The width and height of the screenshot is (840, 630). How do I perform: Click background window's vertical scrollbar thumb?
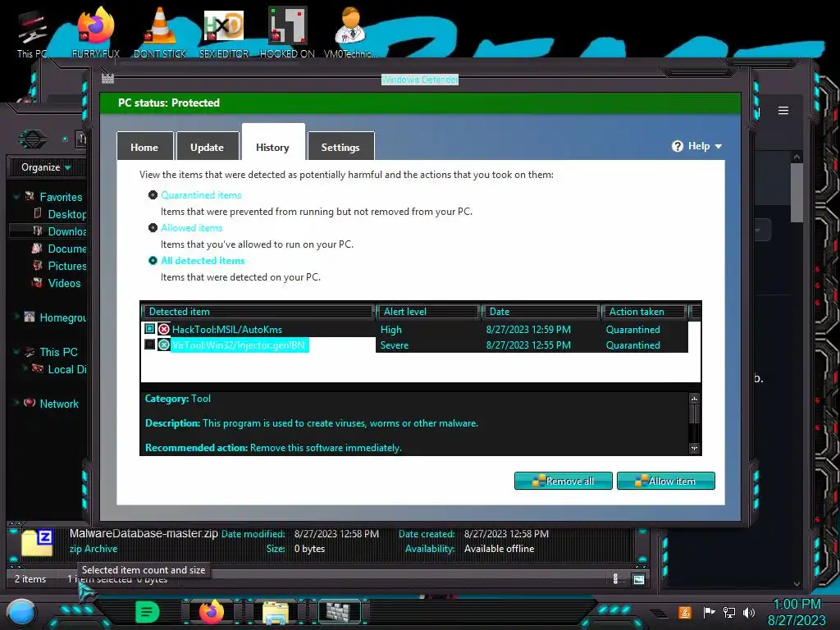click(797, 193)
